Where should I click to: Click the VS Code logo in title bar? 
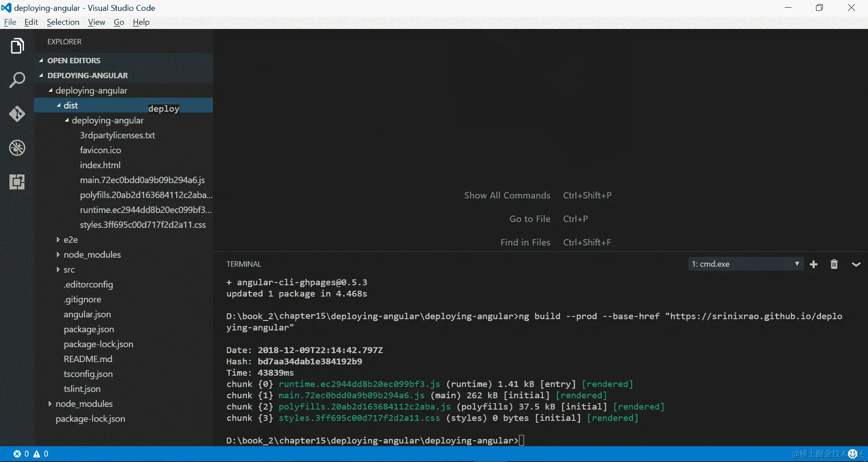click(6, 8)
